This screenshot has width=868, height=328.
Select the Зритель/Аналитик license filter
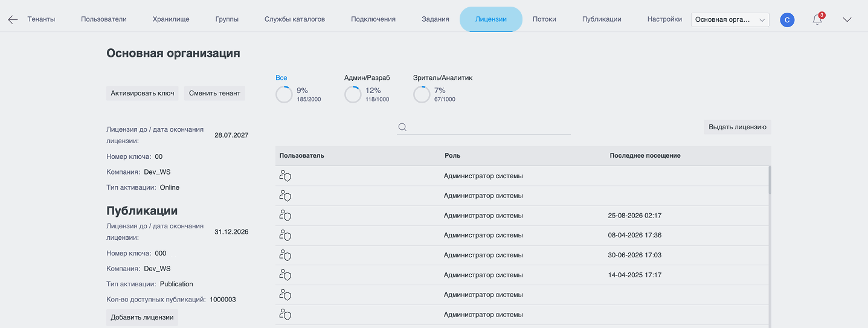[x=443, y=78]
